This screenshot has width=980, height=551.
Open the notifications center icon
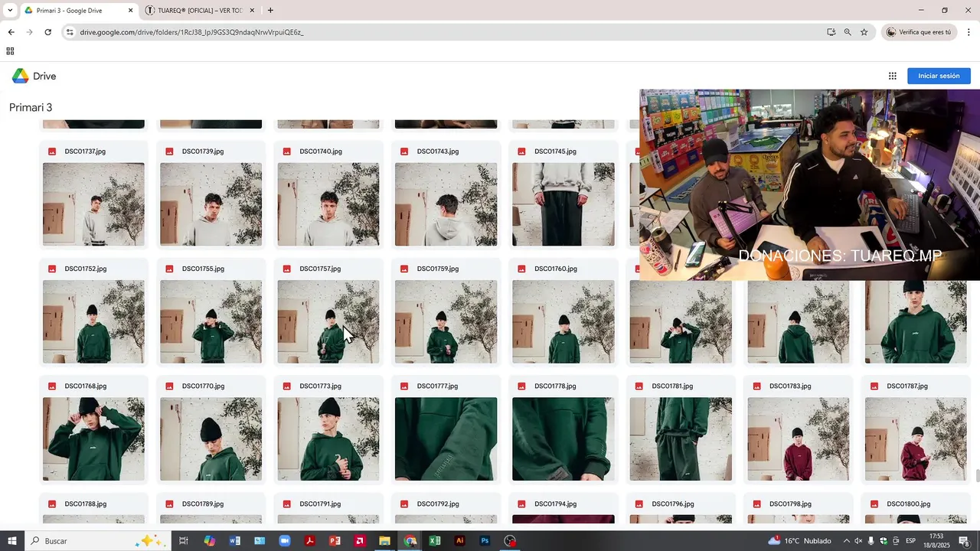(964, 541)
